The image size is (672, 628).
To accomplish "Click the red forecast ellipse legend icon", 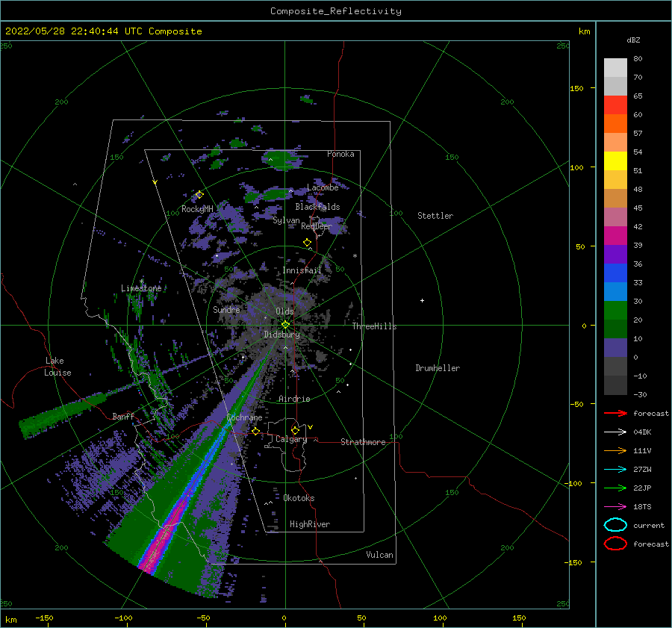I will click(x=615, y=544).
